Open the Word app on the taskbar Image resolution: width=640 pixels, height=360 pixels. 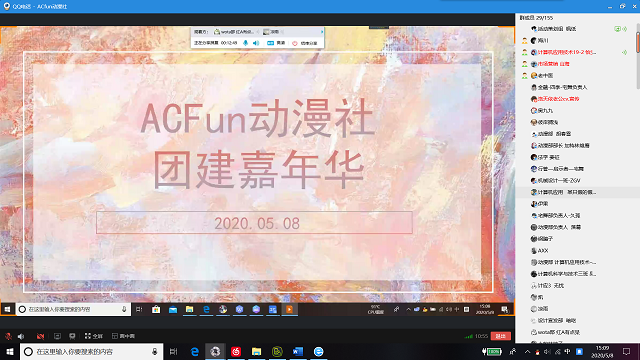click(x=298, y=351)
